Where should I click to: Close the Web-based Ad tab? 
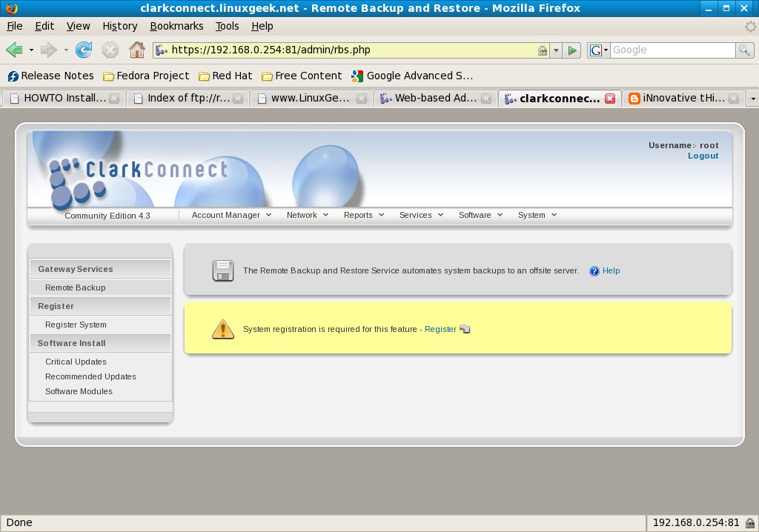pyautogui.click(x=486, y=99)
